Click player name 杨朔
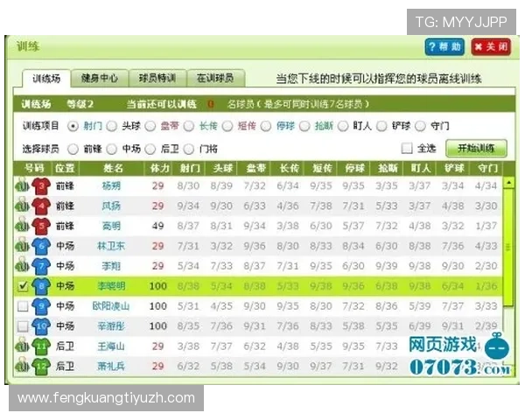 (111, 185)
